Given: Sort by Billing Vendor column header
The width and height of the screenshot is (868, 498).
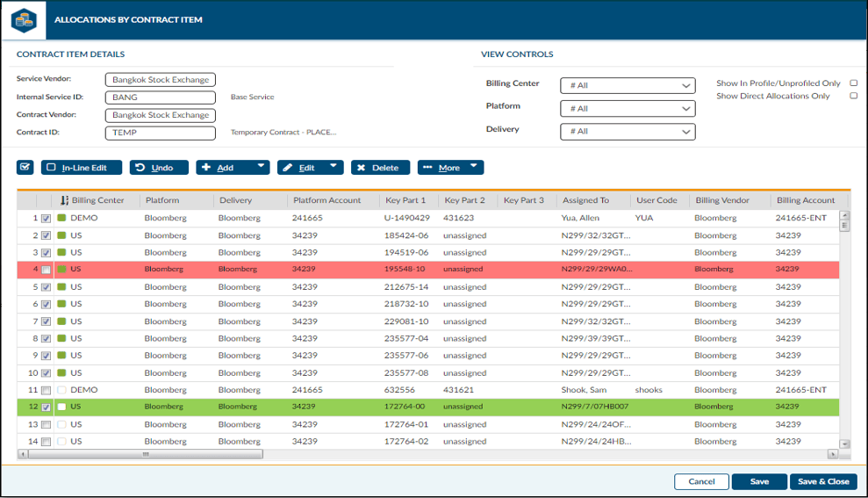Looking at the screenshot, I should (x=722, y=200).
